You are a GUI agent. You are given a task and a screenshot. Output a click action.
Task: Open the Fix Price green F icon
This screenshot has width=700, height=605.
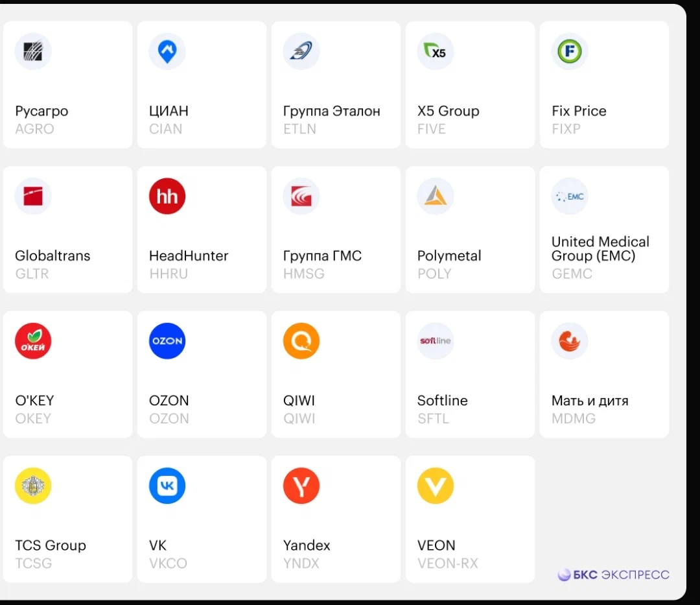570,51
